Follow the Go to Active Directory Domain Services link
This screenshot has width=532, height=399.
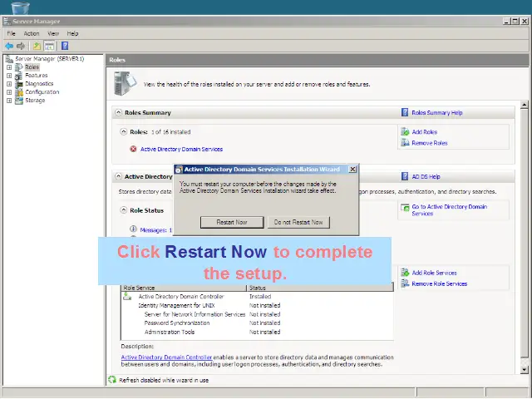coord(449,210)
